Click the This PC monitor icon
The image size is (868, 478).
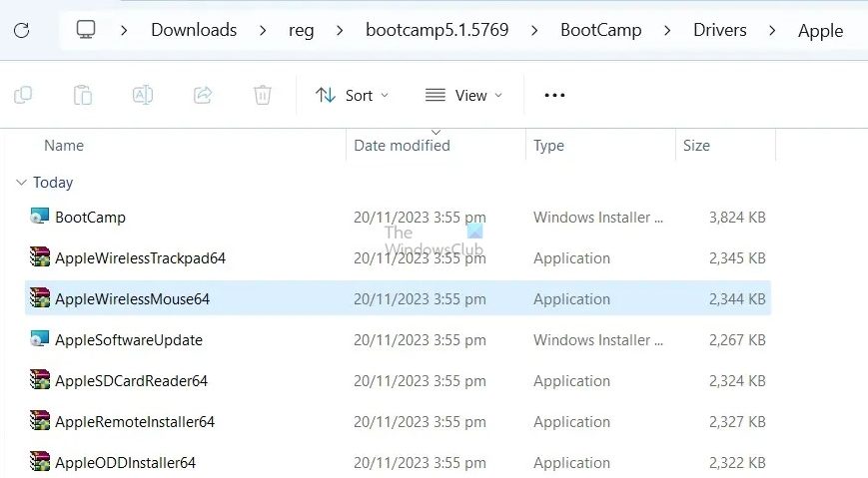pos(87,30)
